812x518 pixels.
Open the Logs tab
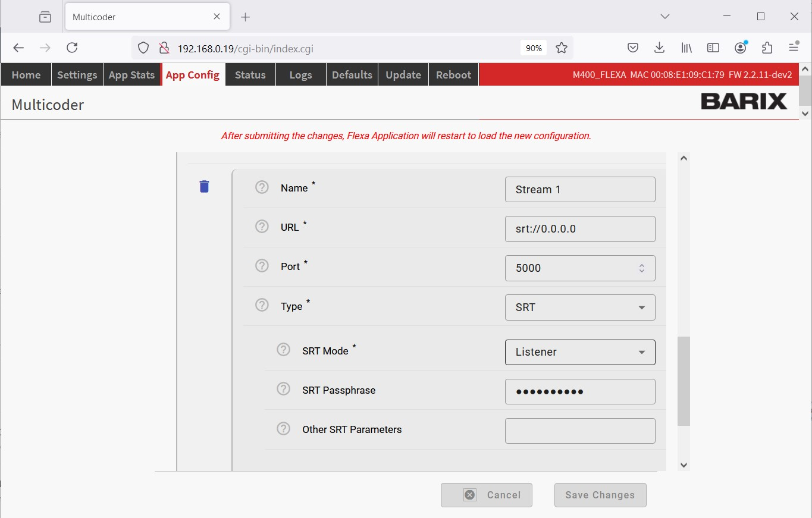coord(300,75)
